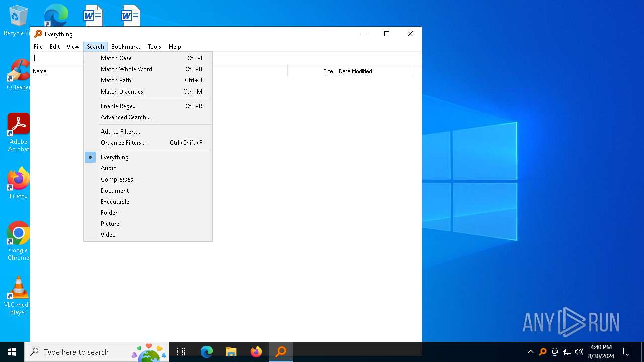Sort by Date Modified column
This screenshot has height=362, width=644.
tap(374, 71)
